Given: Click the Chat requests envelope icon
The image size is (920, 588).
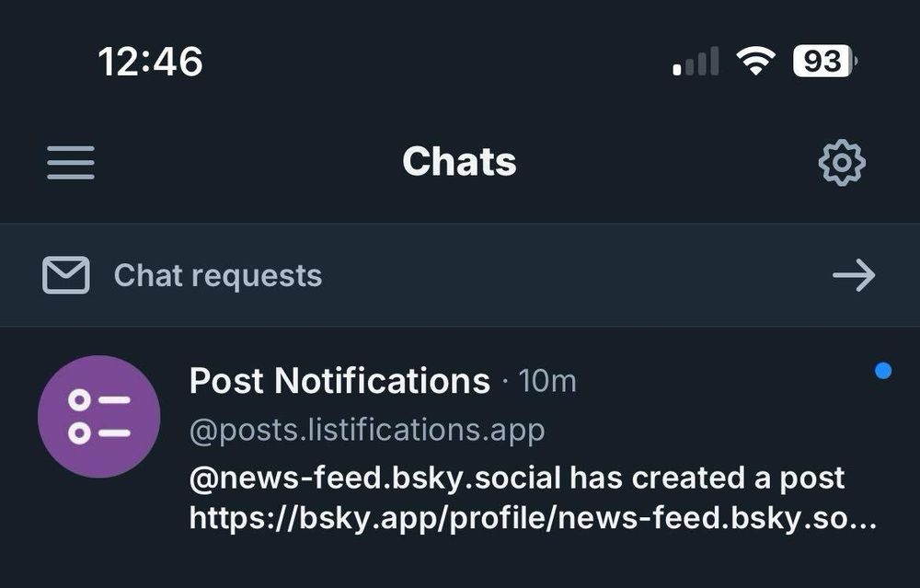Looking at the screenshot, I should [65, 275].
